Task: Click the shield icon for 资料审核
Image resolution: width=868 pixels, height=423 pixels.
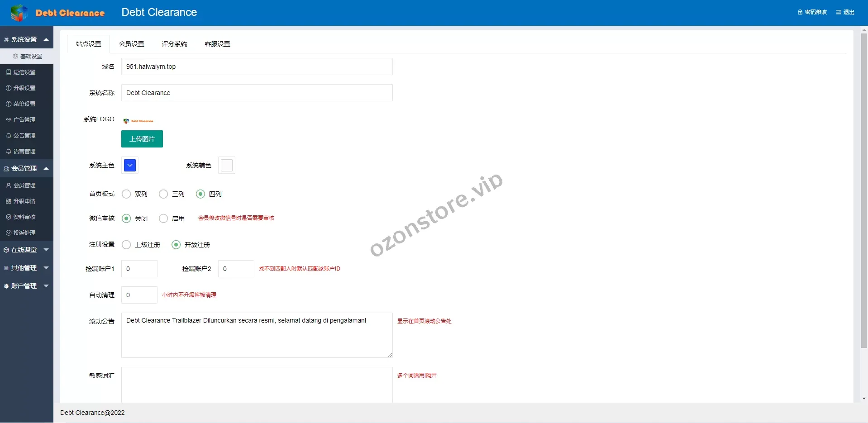Action: (x=9, y=217)
